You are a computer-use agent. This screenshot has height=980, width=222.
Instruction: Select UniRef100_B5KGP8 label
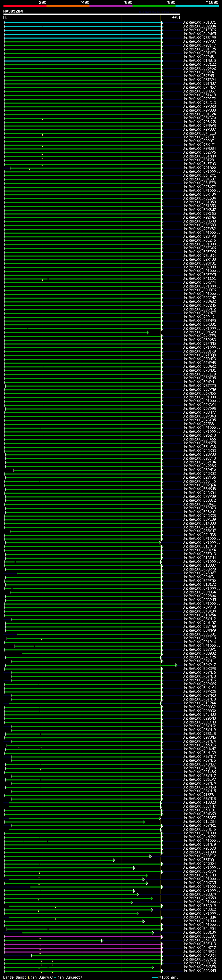point(199,669)
